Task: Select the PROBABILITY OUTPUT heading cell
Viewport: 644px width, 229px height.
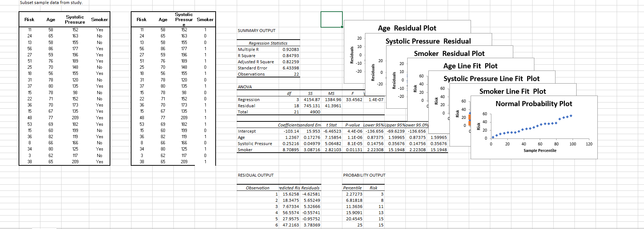Action: coord(364,175)
